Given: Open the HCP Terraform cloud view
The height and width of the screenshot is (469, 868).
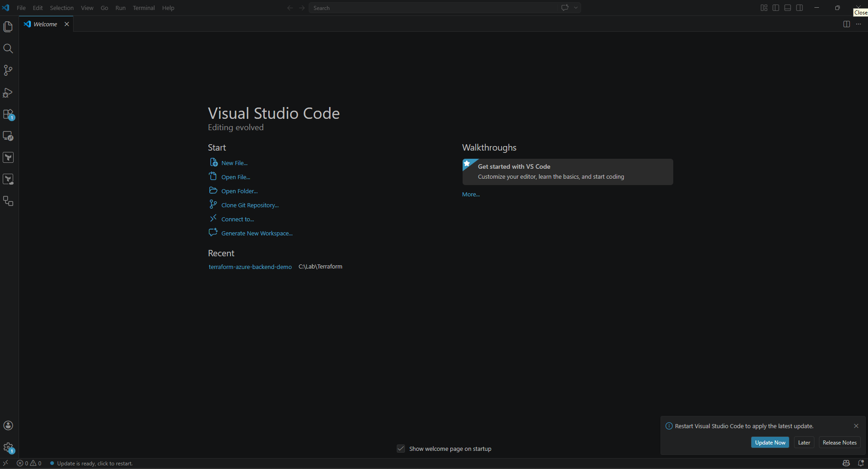Looking at the screenshot, I should pyautogui.click(x=8, y=179).
